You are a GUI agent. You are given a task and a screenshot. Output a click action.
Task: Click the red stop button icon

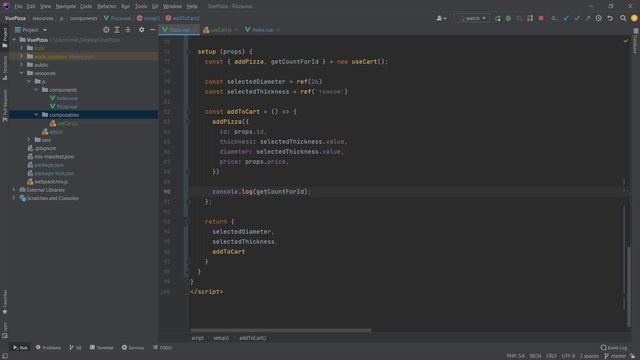tap(541, 18)
